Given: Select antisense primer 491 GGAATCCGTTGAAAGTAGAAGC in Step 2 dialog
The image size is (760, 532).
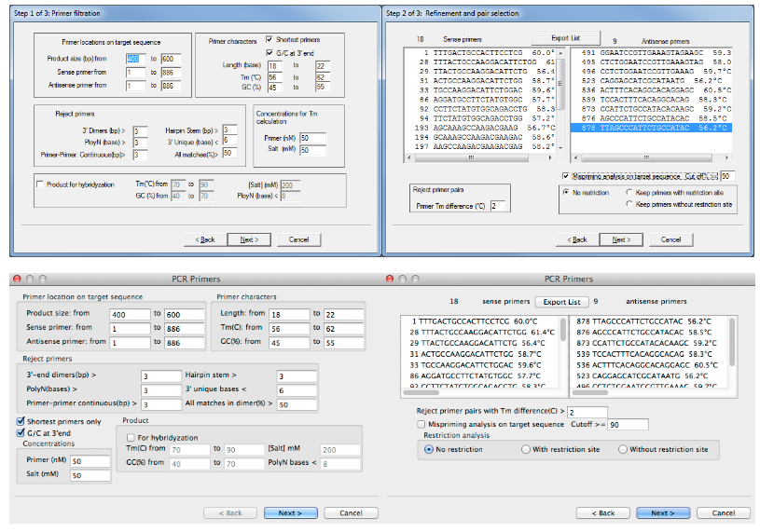Looking at the screenshot, I should click(651, 52).
